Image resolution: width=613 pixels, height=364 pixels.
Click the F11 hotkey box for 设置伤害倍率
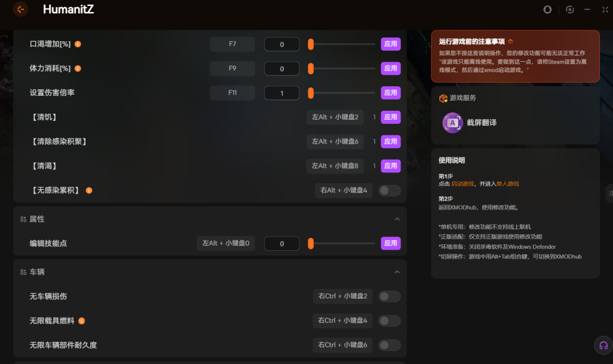tap(232, 93)
